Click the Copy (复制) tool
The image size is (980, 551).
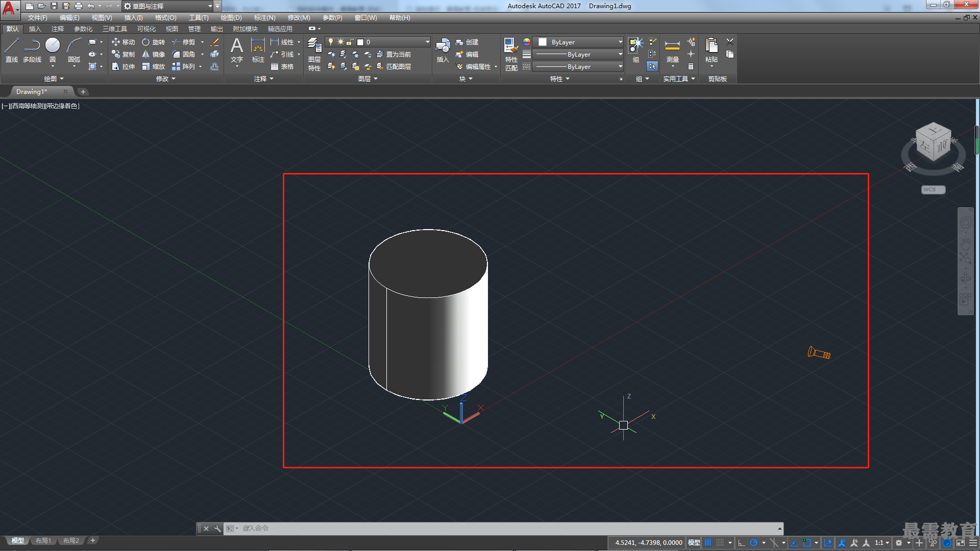tap(123, 55)
